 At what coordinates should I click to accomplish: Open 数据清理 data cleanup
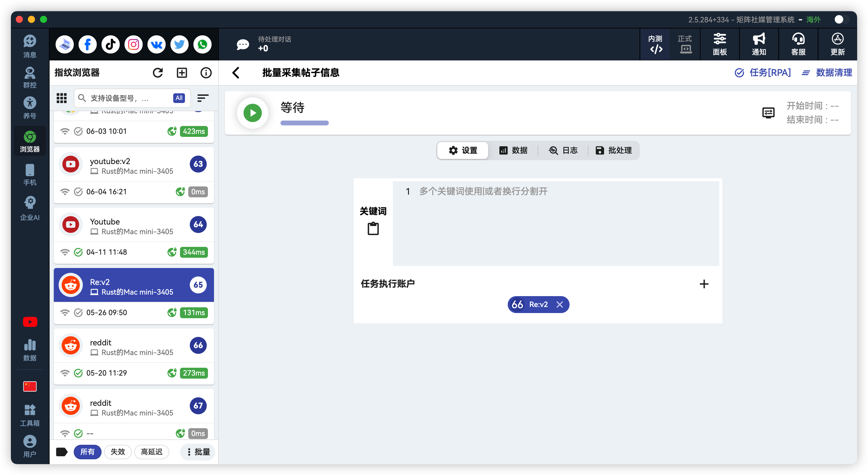(827, 73)
